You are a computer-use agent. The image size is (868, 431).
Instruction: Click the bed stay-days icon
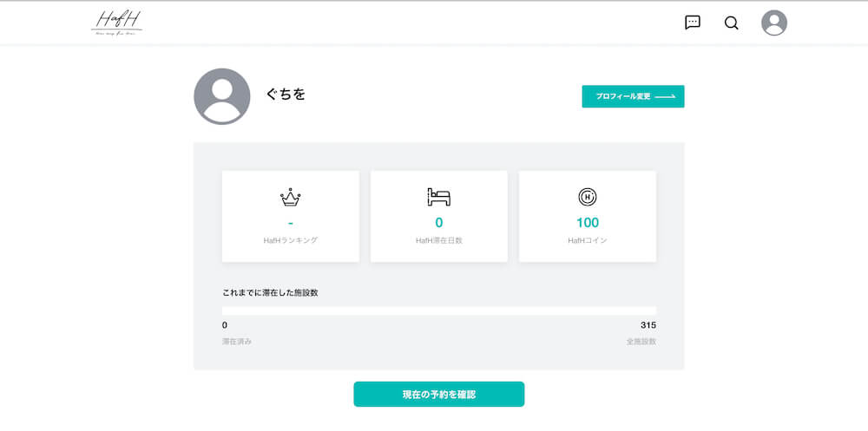[439, 197]
